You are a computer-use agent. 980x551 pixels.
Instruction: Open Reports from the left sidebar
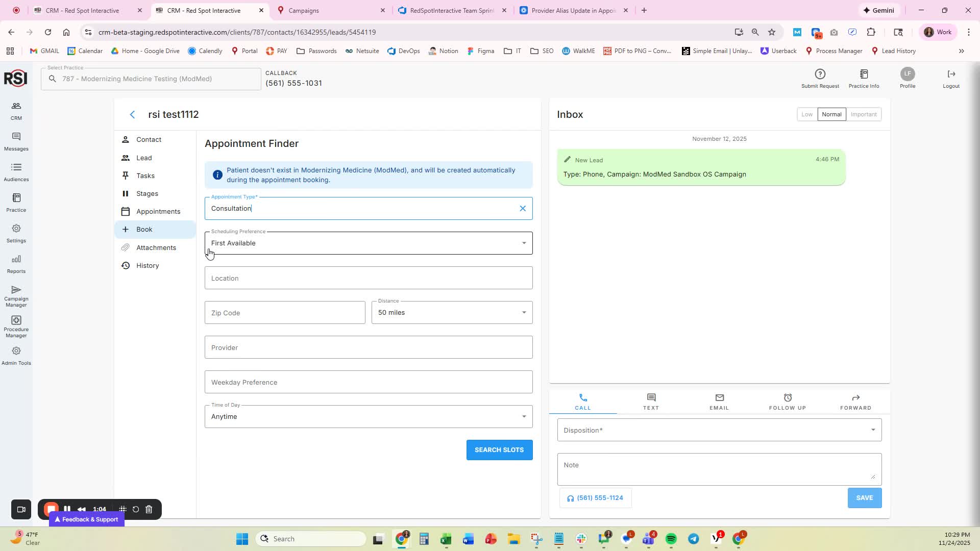click(x=16, y=264)
